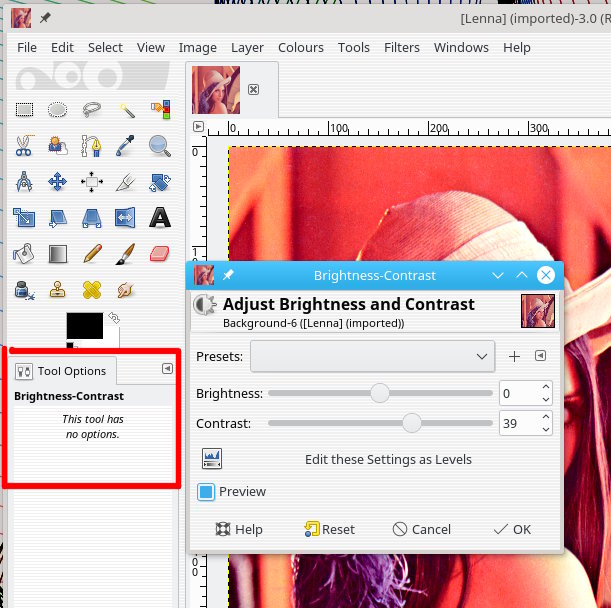Open the Windows menu
Image resolution: width=611 pixels, height=608 pixels.
tap(461, 48)
